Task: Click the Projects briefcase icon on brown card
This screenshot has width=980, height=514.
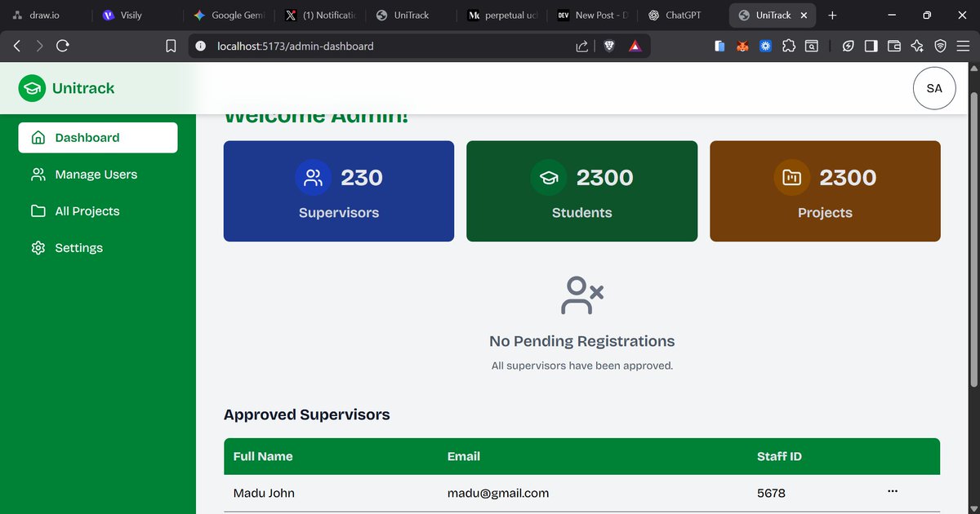Action: pos(791,177)
